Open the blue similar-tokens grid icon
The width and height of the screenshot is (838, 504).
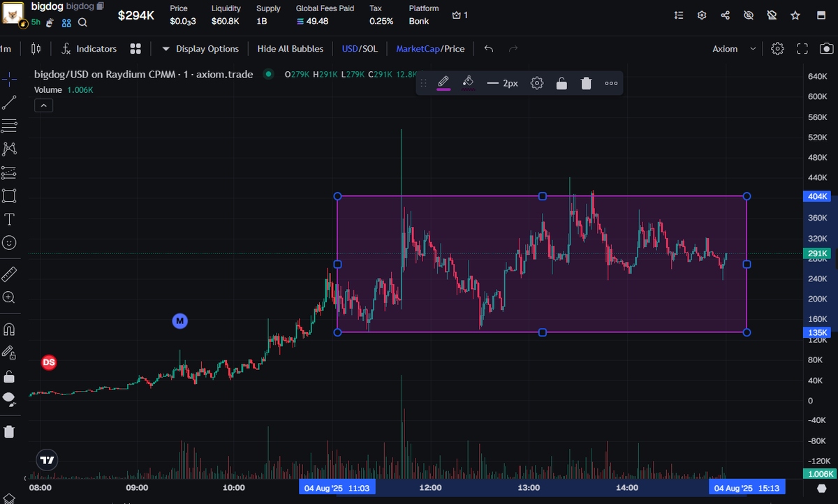tap(66, 22)
